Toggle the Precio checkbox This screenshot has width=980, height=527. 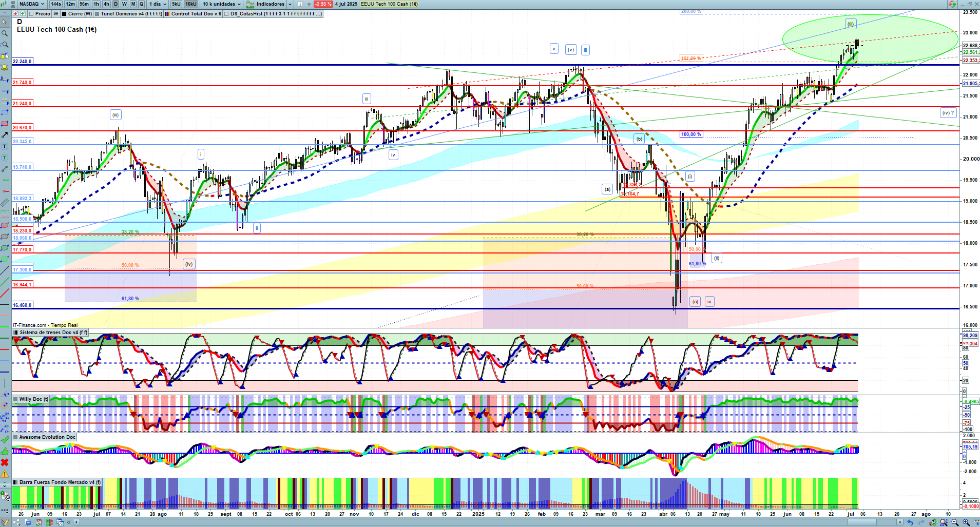click(x=31, y=14)
